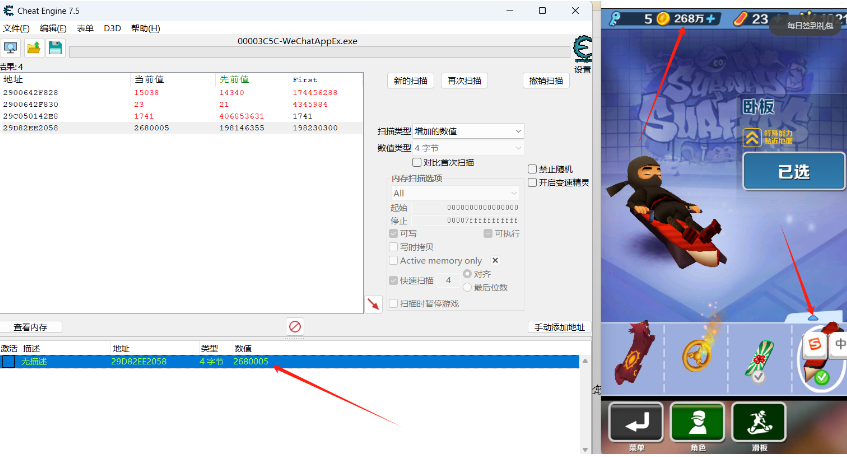Screen dimensions: 847x457
Task: Click the stop address input field
Action: tap(466, 220)
